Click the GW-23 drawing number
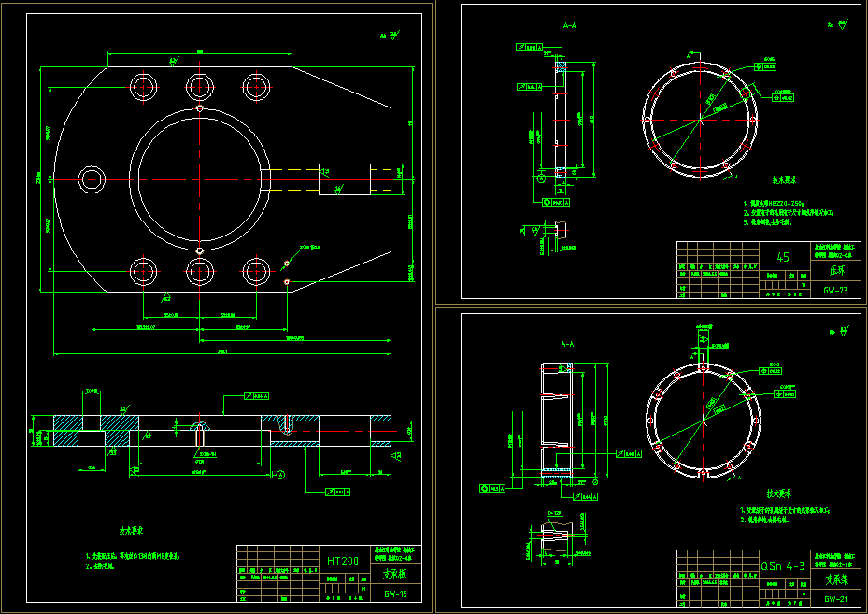 click(x=835, y=290)
